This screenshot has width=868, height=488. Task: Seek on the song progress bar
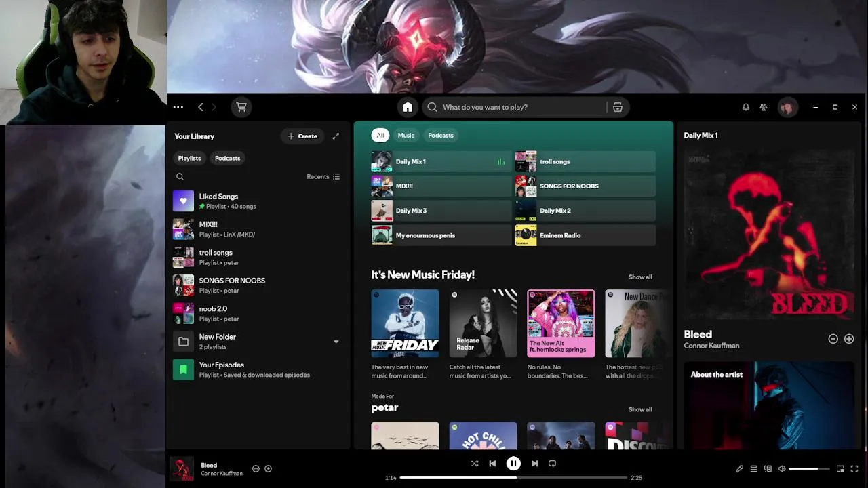[513, 478]
